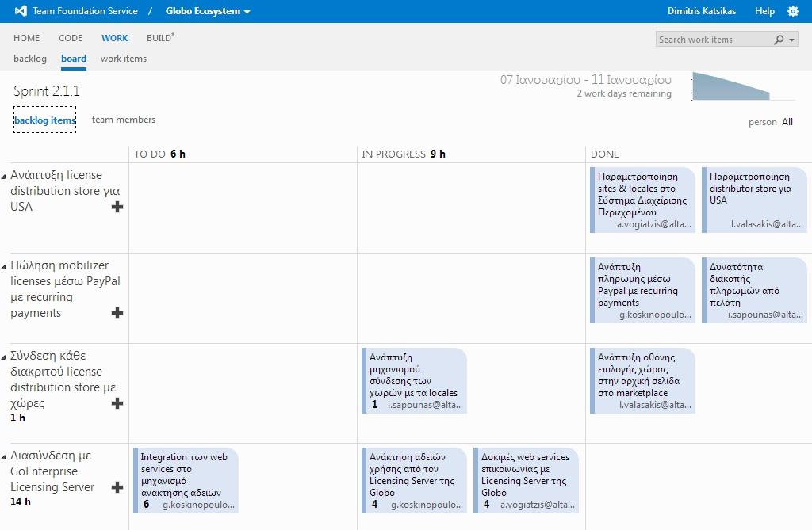Open 'Δοκιμές web services επικοινωνίας' card
The image size is (812, 530).
point(527,480)
